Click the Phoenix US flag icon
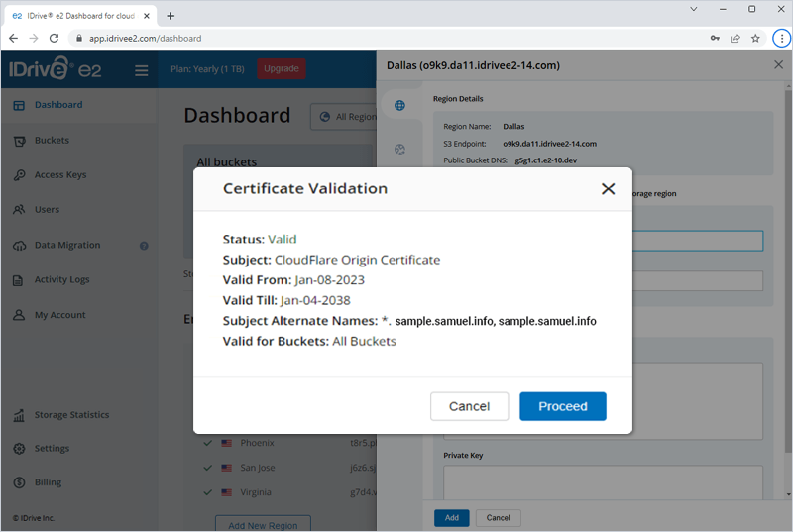 tap(227, 443)
